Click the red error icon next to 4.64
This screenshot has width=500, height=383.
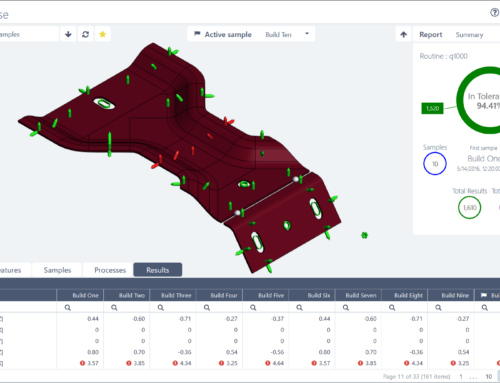coord(268,363)
